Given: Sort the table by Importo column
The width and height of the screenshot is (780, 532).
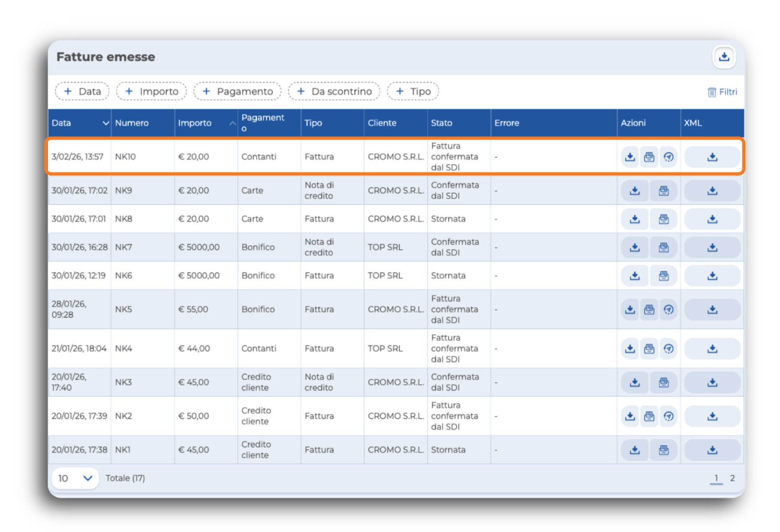Looking at the screenshot, I should (x=206, y=123).
